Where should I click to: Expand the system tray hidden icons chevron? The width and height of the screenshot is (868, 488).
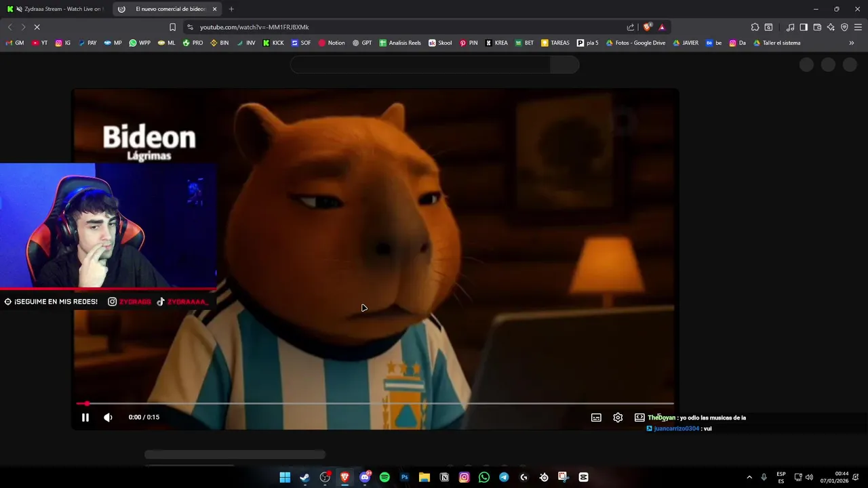coord(749,477)
